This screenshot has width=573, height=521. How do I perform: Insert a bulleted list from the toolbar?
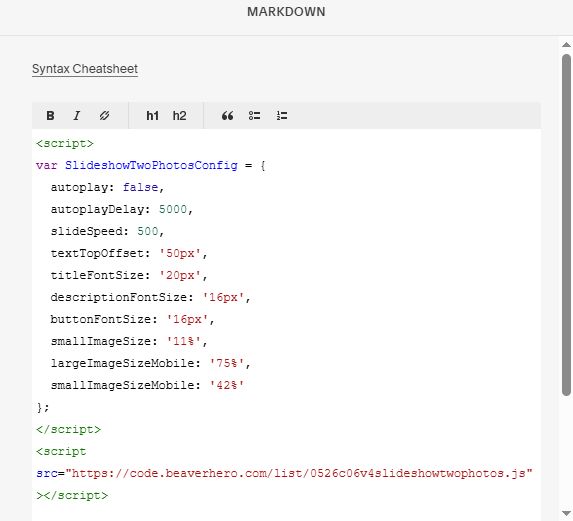coord(254,116)
